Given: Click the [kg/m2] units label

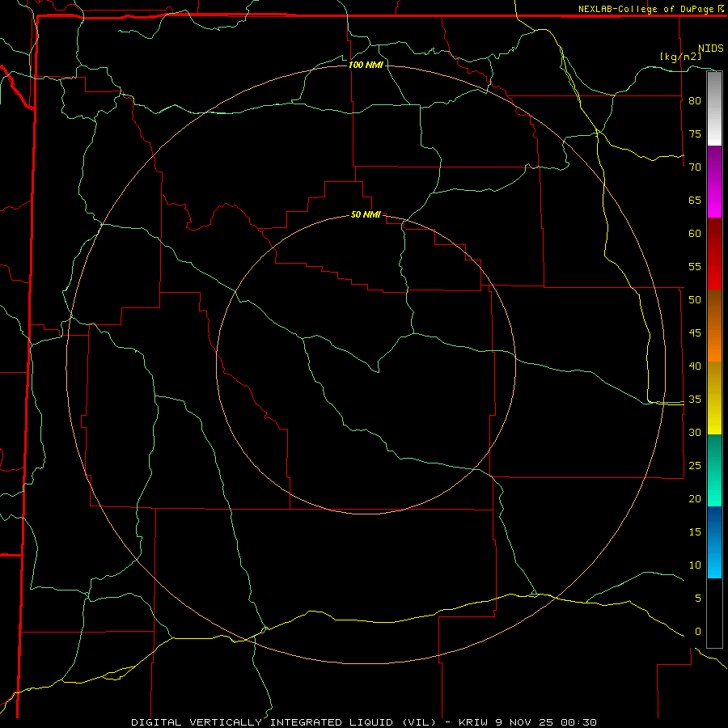Looking at the screenshot, I should click(680, 57).
